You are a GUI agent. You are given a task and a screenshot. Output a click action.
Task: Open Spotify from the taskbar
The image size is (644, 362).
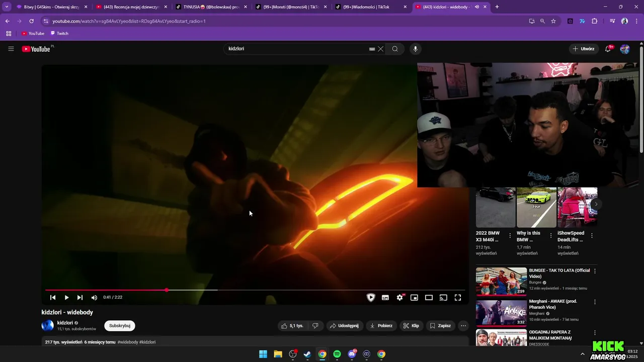pos(337,354)
